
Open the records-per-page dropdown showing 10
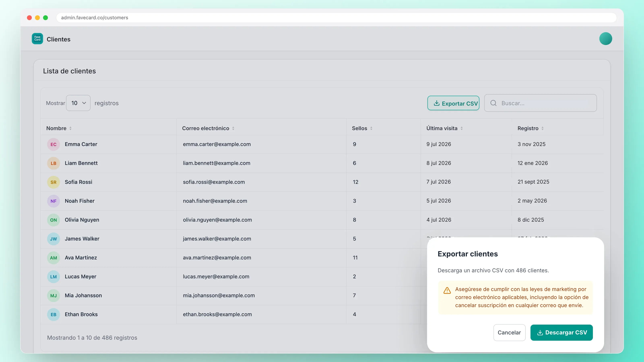(x=78, y=103)
